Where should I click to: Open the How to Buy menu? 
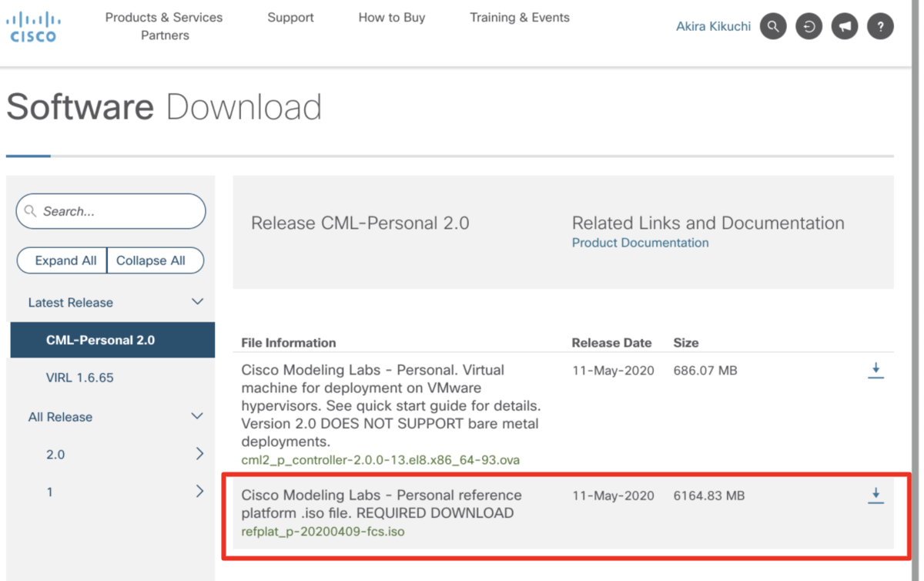point(392,17)
